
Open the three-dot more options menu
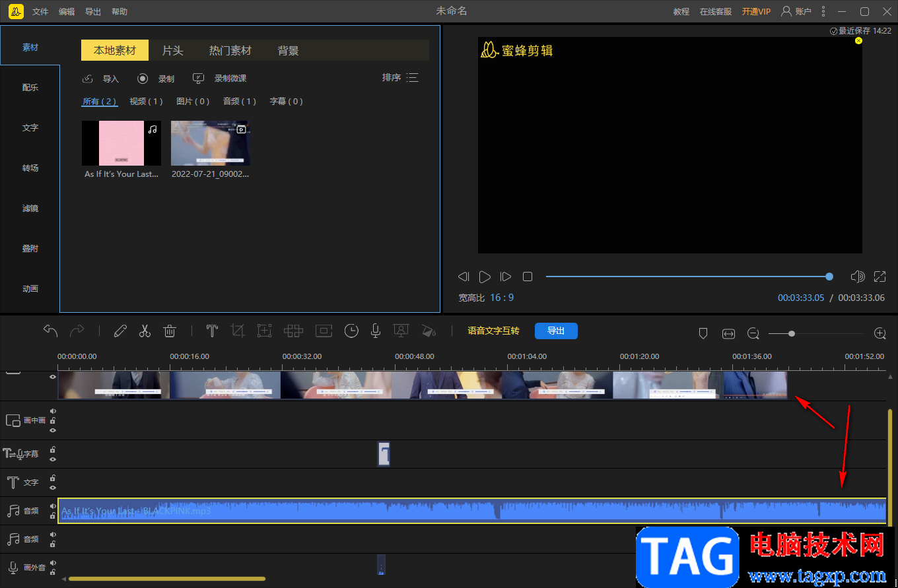(x=823, y=11)
